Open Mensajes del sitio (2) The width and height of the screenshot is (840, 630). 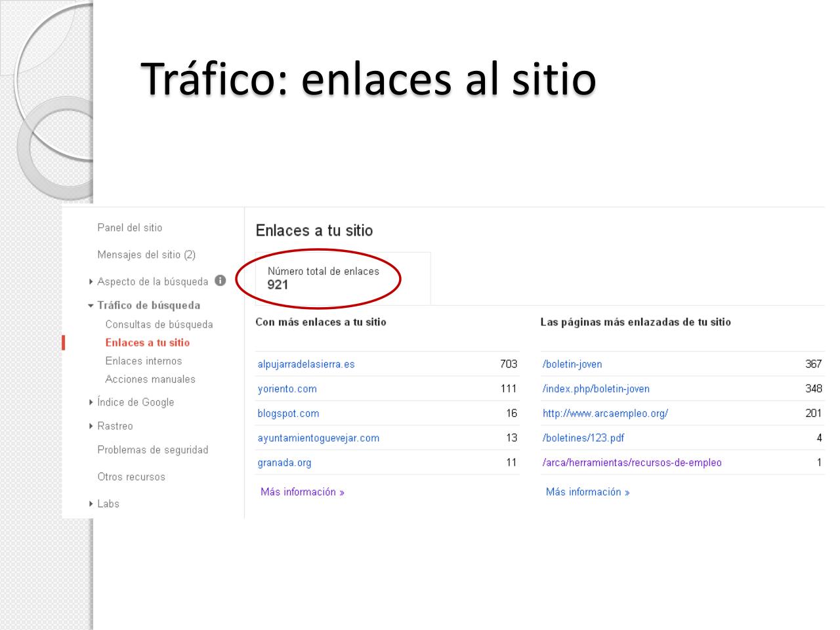point(146,255)
